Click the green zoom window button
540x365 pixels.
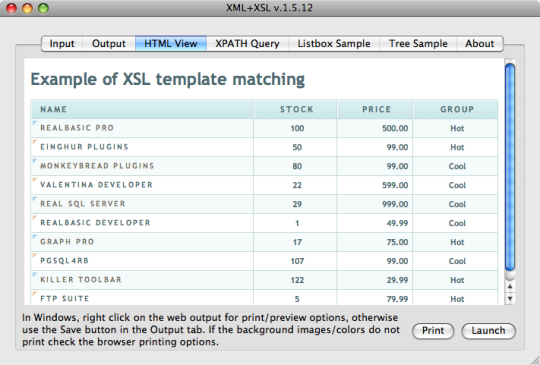coord(43,8)
